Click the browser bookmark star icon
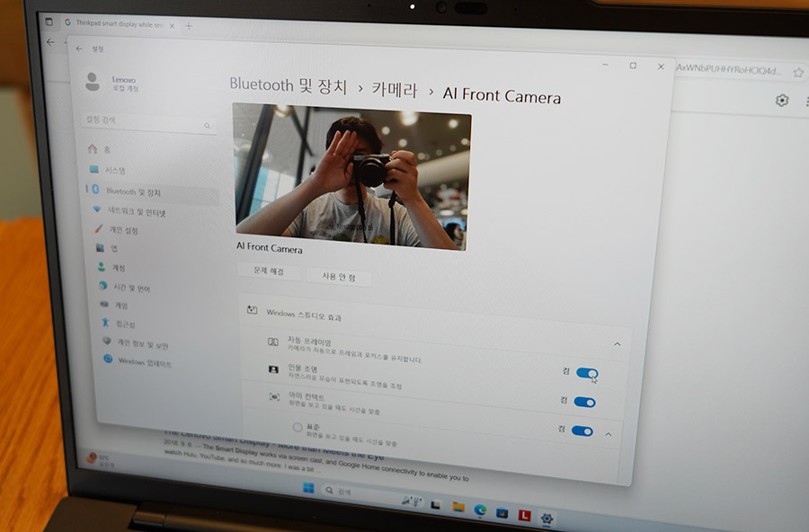809x532 pixels. [798, 73]
